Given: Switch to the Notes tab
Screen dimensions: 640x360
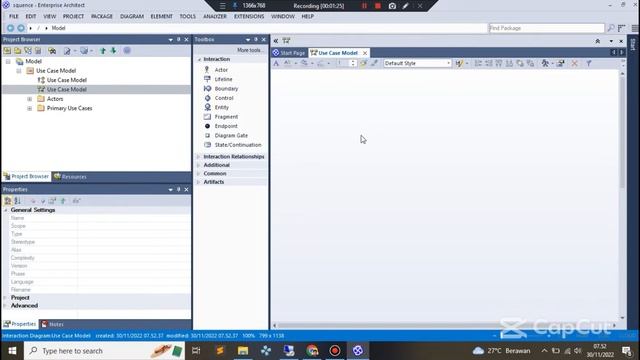Looking at the screenshot, I should click(x=52, y=324).
